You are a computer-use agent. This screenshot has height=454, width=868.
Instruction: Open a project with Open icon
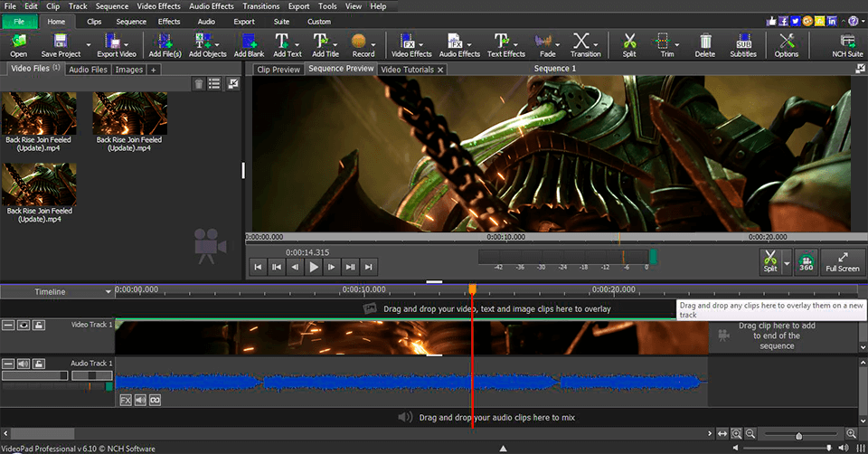click(x=19, y=45)
